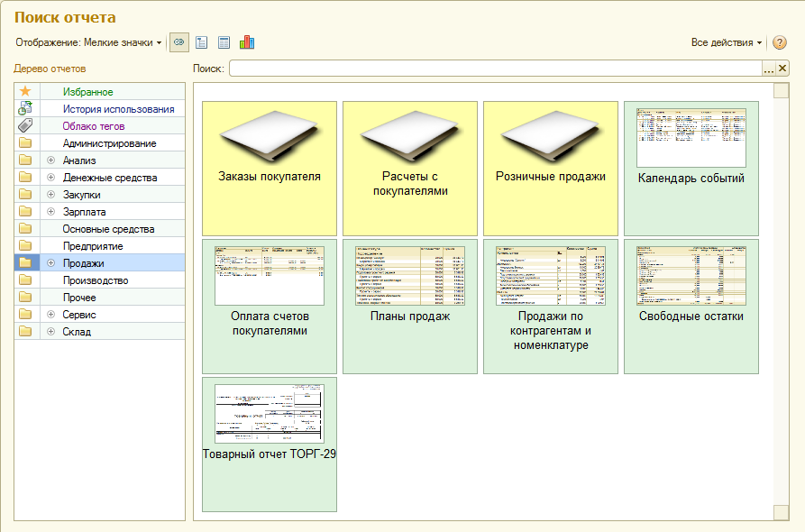This screenshot has height=532, width=805.
Task: Expand the Денежные средства tree node
Action: 50,178
